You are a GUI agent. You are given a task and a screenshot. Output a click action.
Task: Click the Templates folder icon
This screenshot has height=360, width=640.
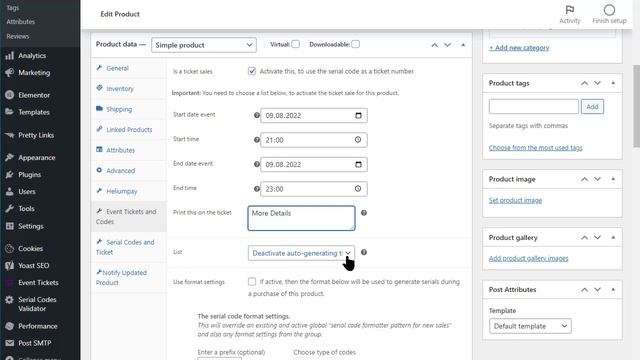(x=9, y=112)
